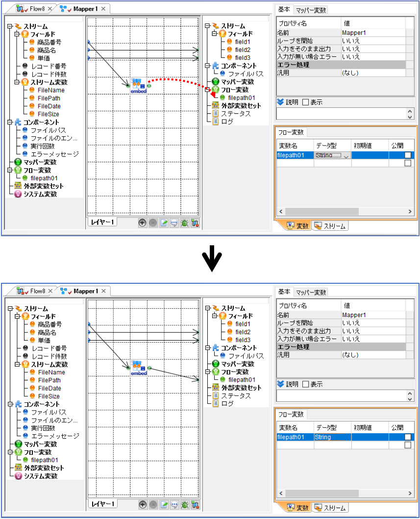The image size is (420, 519).
Task: Click the edit note pencil icon in lower screenshot
Action: 164,505
